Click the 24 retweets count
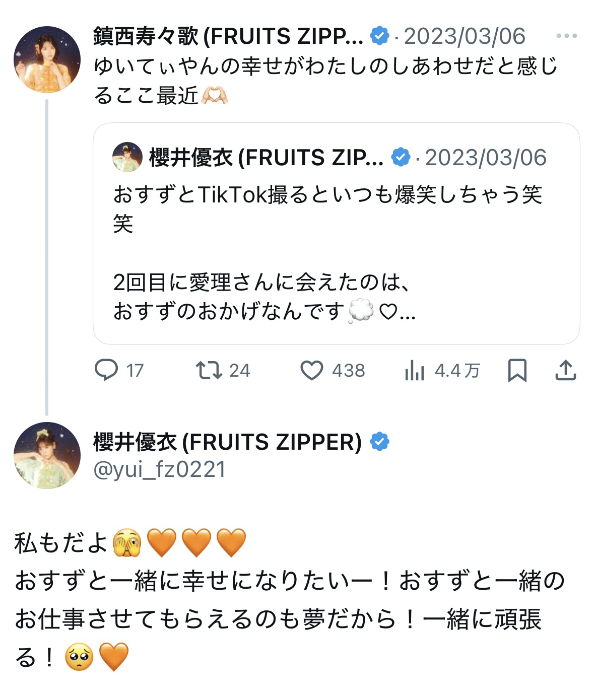Screen dimensions: 594x700 [x=240, y=371]
